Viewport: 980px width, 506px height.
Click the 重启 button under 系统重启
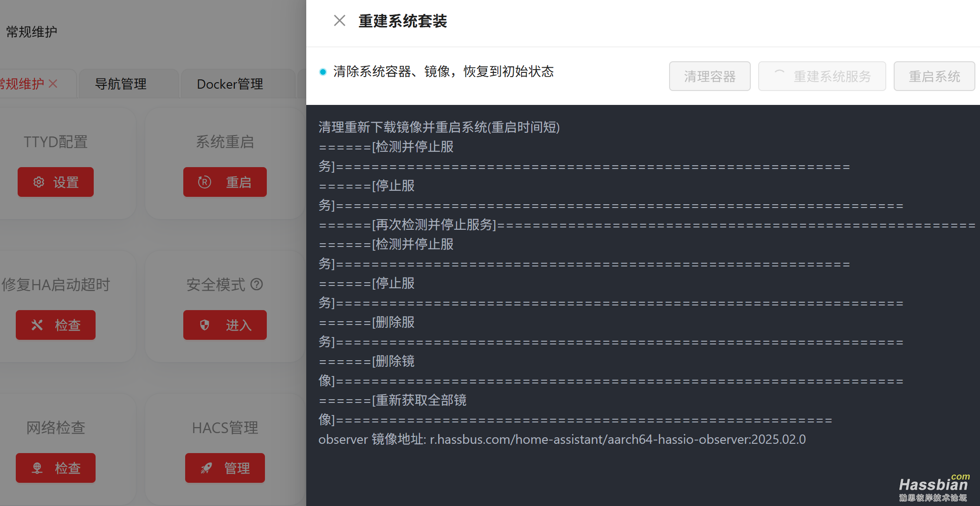click(225, 182)
